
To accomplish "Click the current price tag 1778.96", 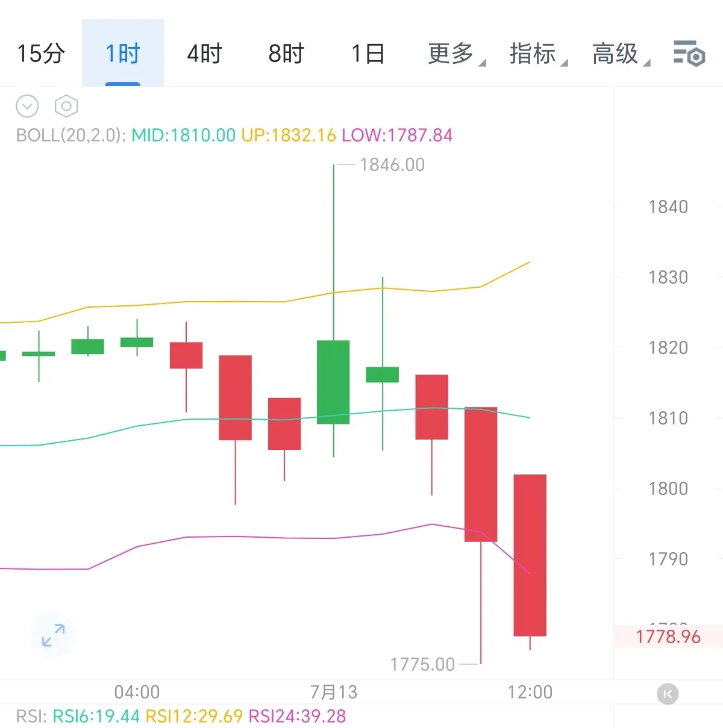I will 668,636.
